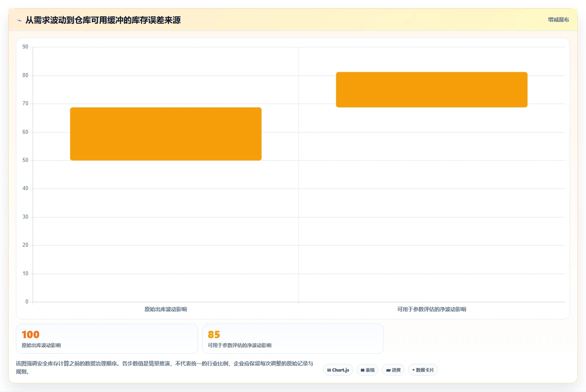Click the y-axis value 50
Image resolution: width=586 pixels, height=392 pixels.
click(25, 160)
